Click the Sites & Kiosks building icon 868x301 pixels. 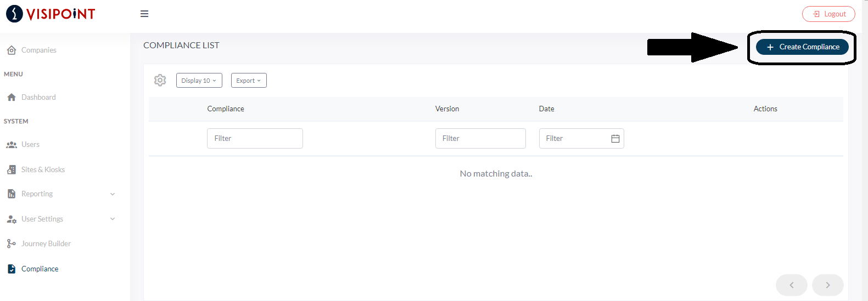(12, 169)
